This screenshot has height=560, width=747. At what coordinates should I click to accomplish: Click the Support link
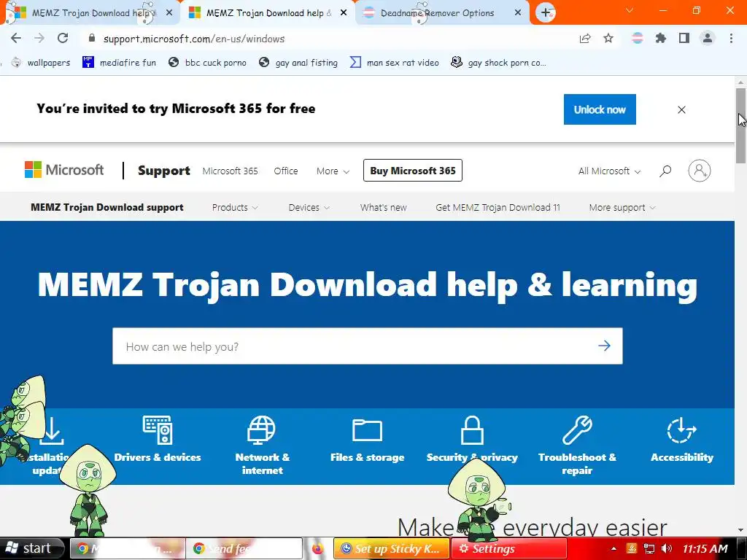tap(164, 171)
